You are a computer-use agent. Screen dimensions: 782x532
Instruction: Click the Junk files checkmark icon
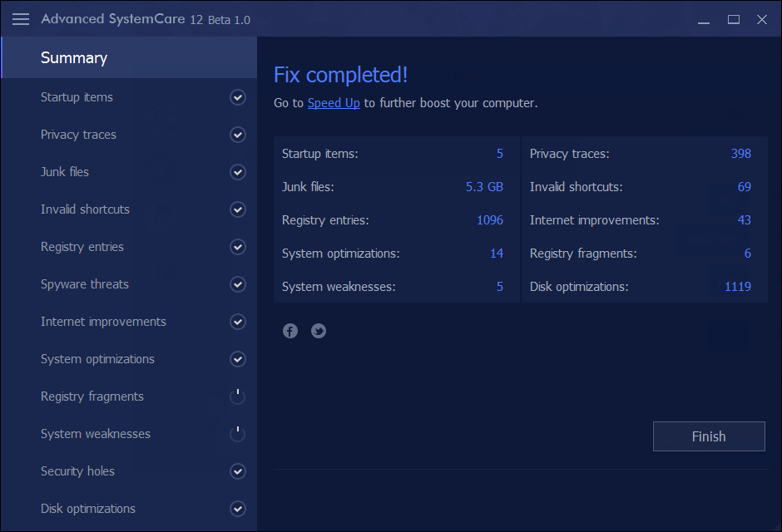pos(238,172)
